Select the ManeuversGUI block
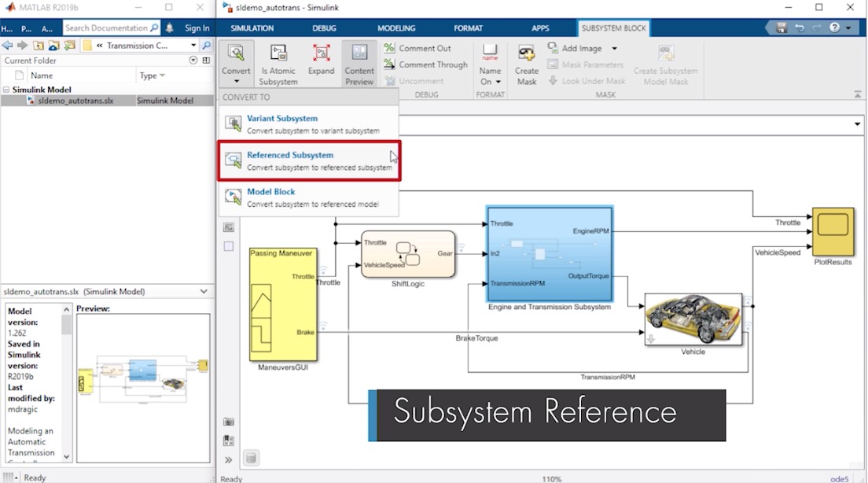 (283, 304)
